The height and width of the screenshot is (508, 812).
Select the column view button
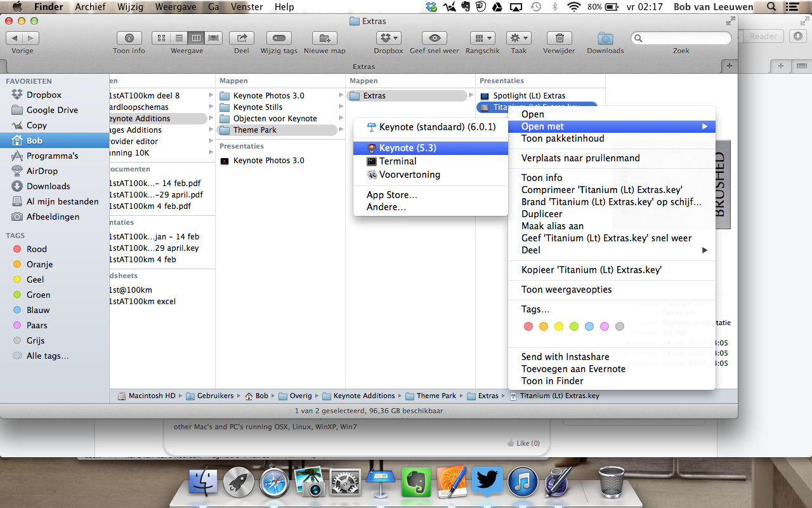click(196, 38)
